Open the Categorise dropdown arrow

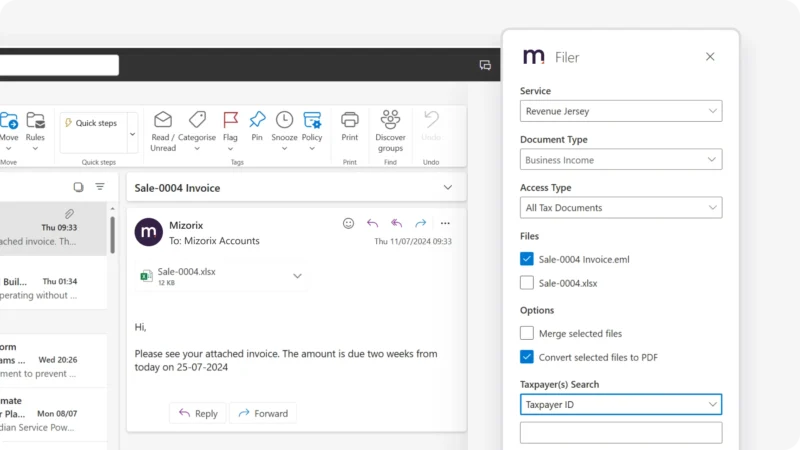pos(197,148)
